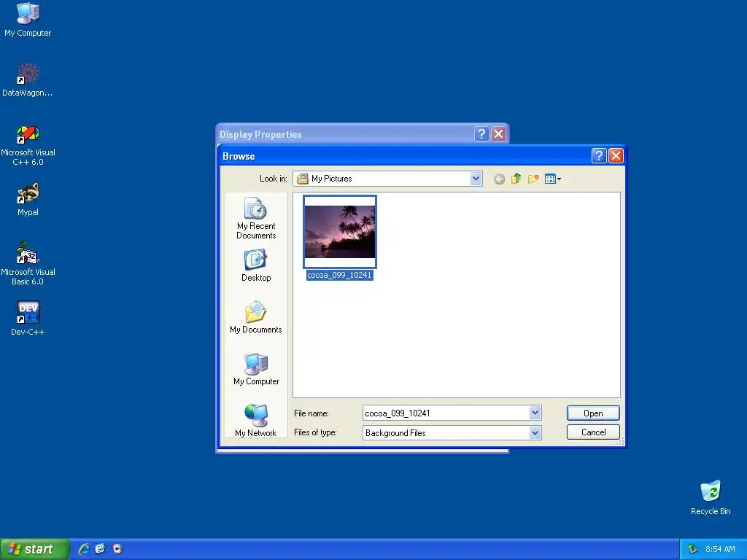The image size is (747, 560).
Task: Select My Computer in the Browse places bar
Action: pos(256,369)
